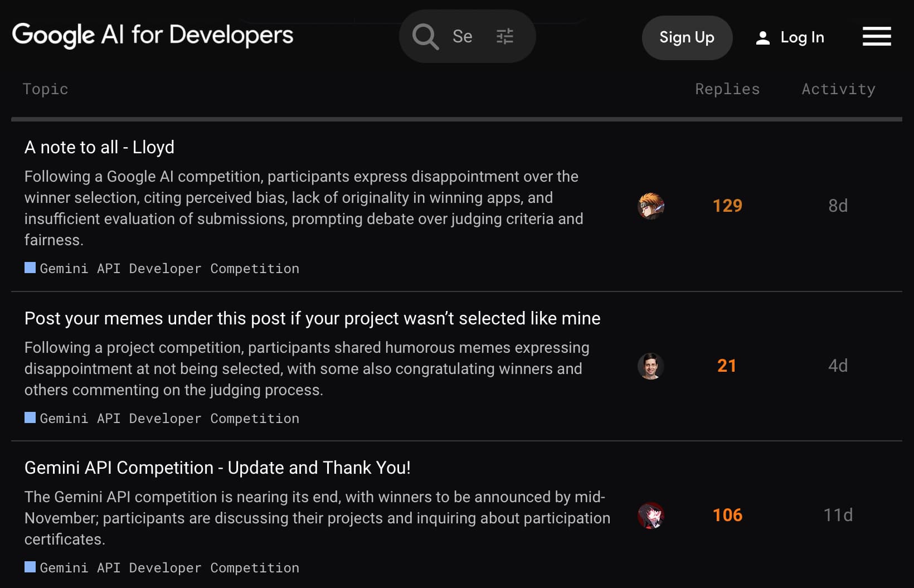The image size is (914, 588).
Task: Click the 106 replies count
Action: coord(727,515)
